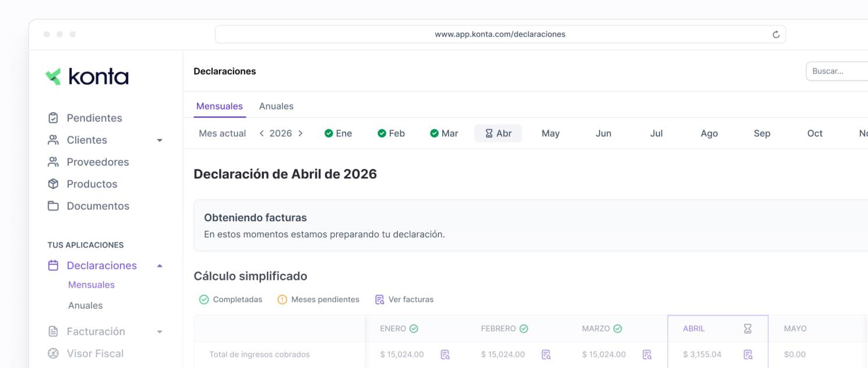Select the Ago month tab
The image size is (868, 368).
[x=709, y=133]
